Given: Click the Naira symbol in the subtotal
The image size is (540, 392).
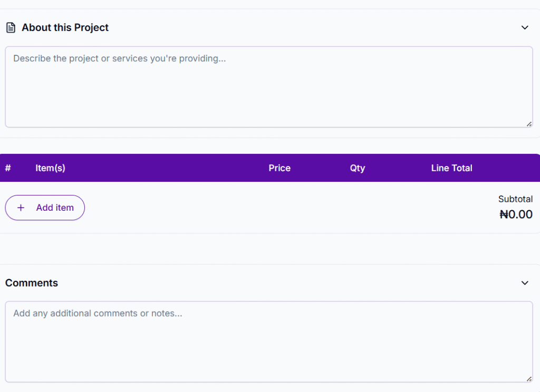Looking at the screenshot, I should (504, 214).
